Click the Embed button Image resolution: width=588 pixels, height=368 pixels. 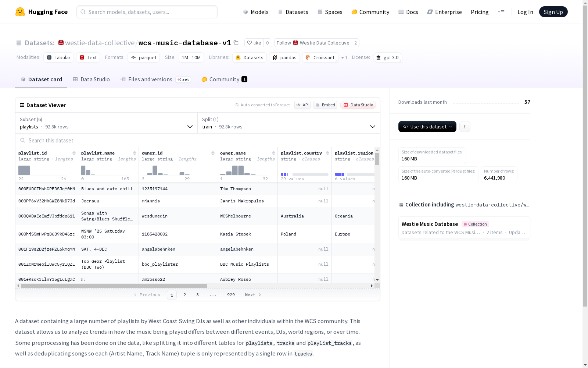[325, 105]
